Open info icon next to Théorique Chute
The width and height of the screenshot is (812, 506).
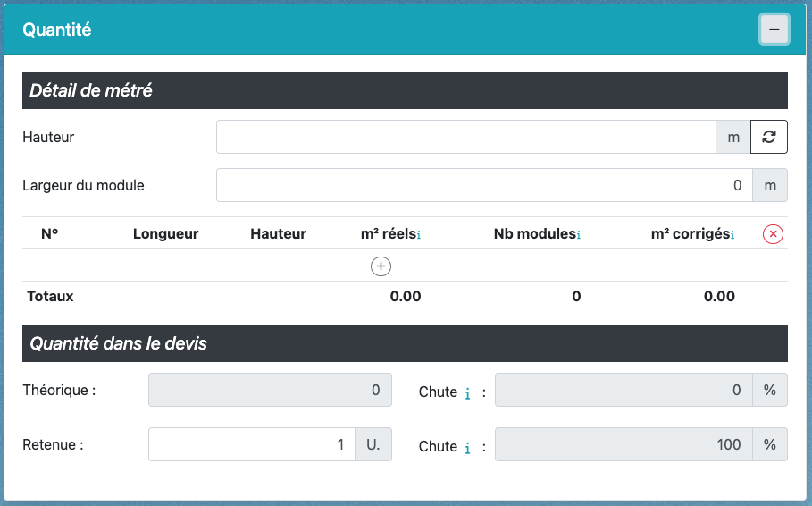[467, 392]
